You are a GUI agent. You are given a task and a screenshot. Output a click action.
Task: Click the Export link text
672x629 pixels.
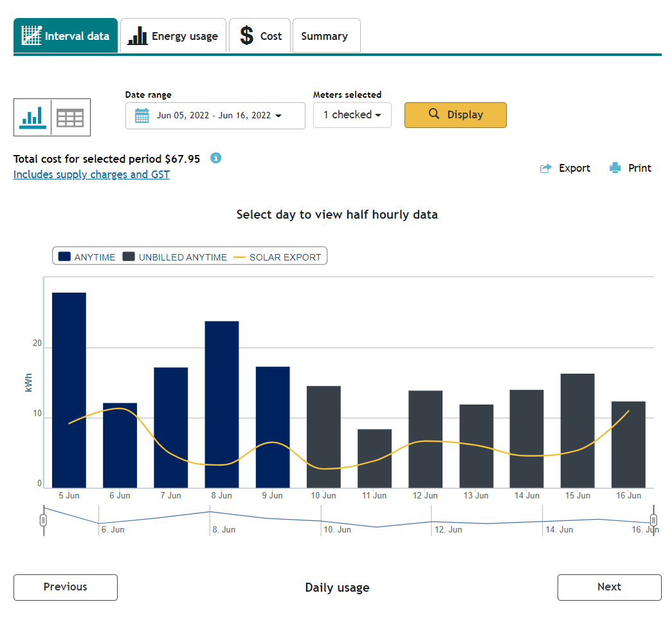coord(574,168)
